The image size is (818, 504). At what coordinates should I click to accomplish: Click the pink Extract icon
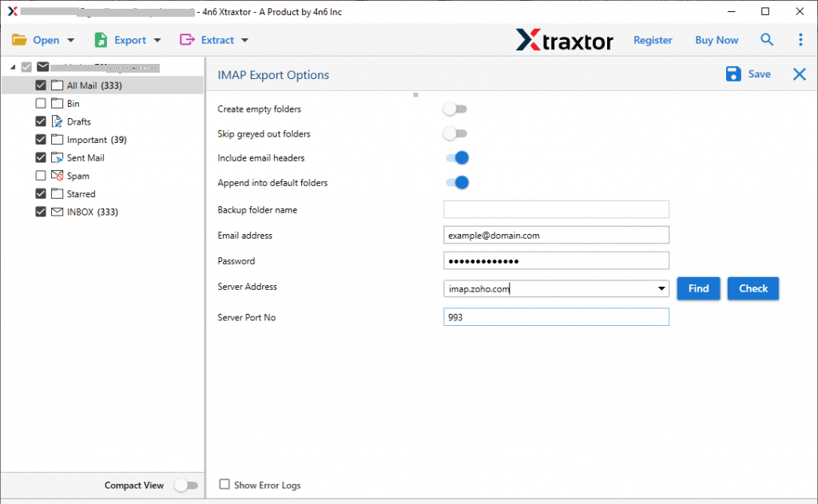click(187, 40)
